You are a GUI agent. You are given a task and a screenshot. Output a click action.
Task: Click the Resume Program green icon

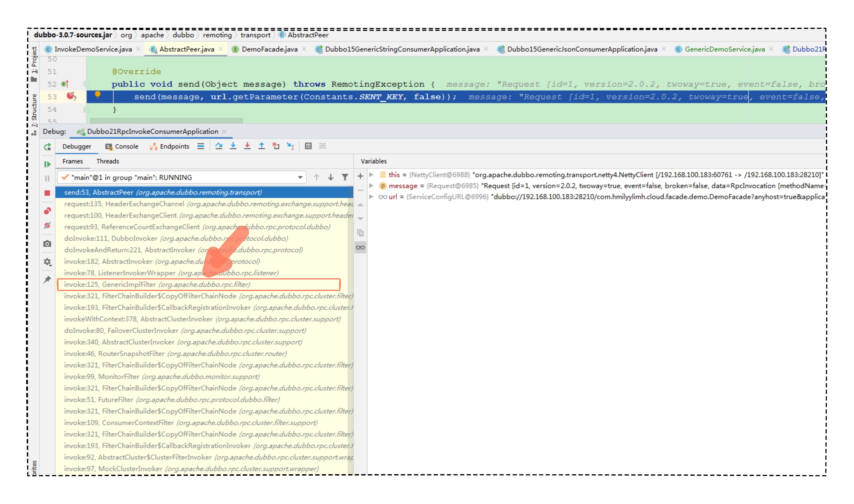point(47,164)
